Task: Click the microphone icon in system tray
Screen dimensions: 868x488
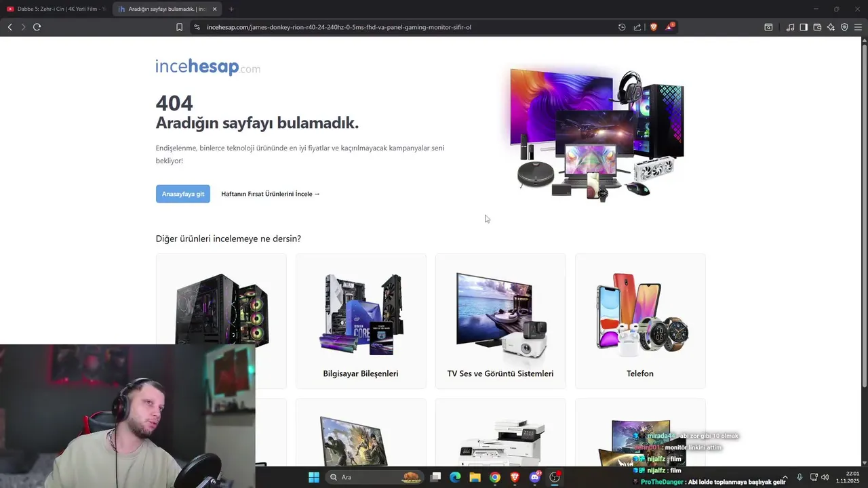Action: point(800,477)
